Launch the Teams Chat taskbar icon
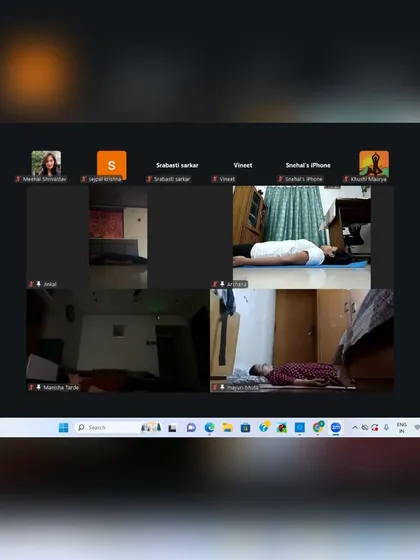The width and height of the screenshot is (420, 560). point(191,428)
